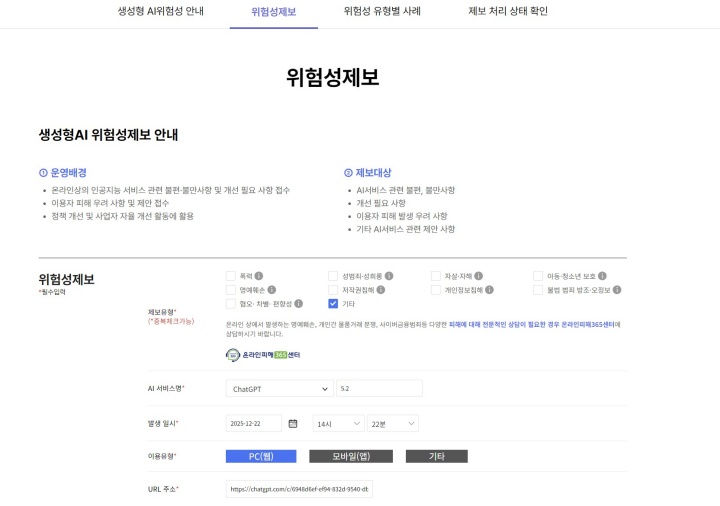Click the version field containing 5.2
Image resolution: width=720 pixels, height=506 pixels.
379,388
